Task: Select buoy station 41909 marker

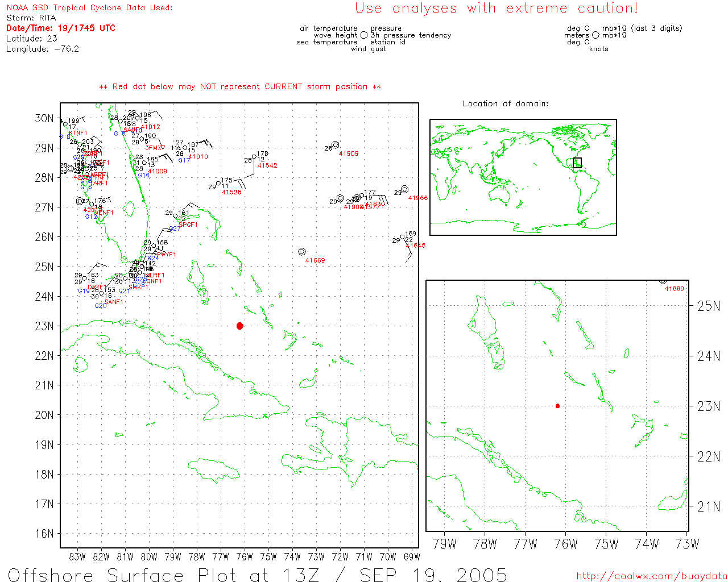Action: (x=336, y=145)
